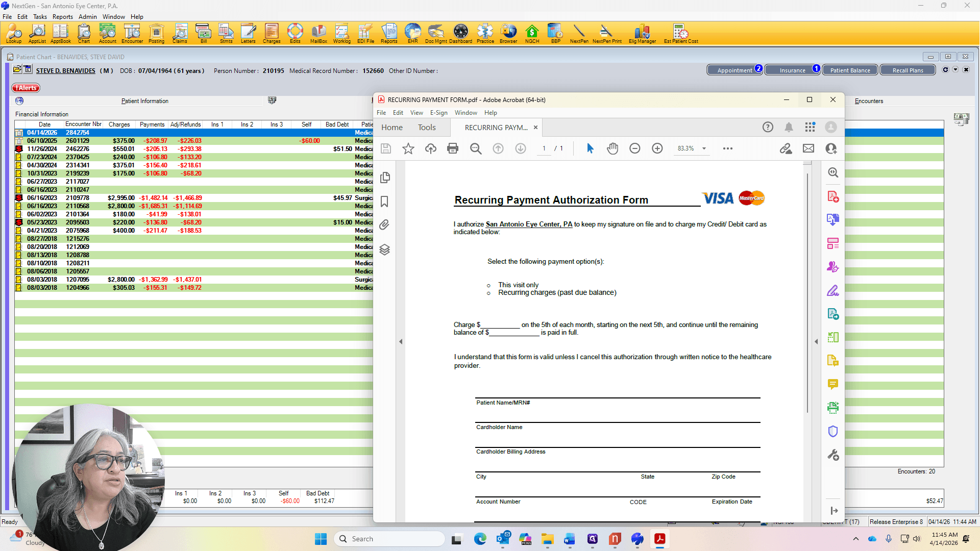Click the Recall Plans button
Screen dimensions: 980x551
click(x=908, y=70)
